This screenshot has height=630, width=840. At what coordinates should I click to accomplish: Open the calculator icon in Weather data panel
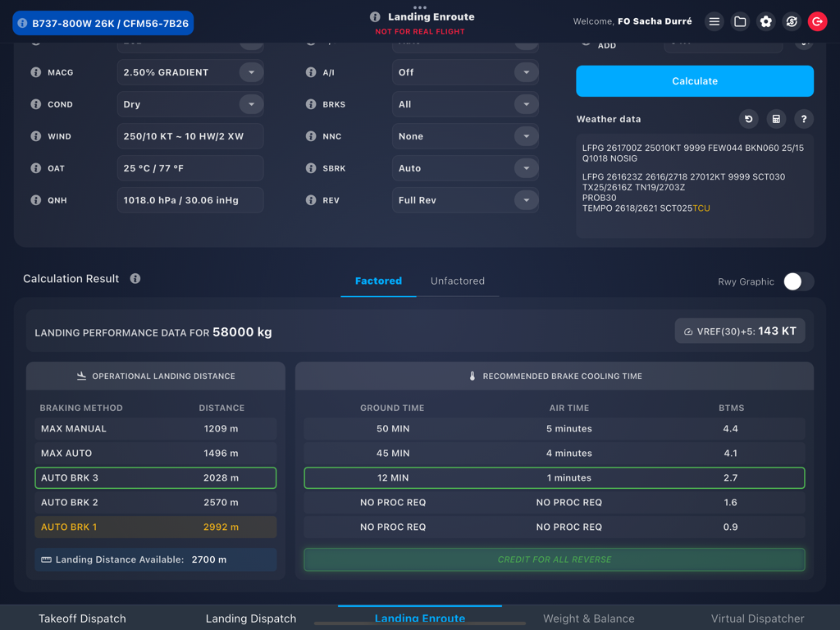[x=776, y=119]
